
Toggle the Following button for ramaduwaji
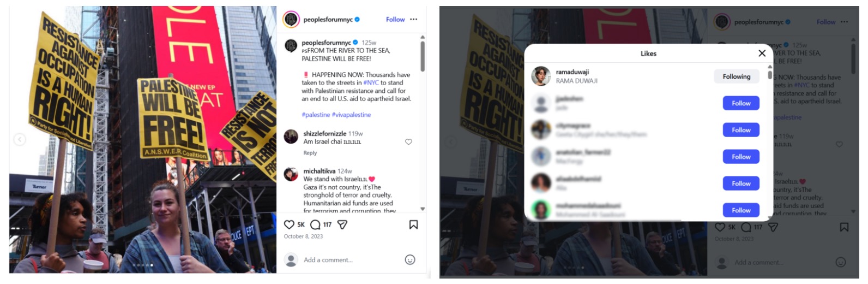point(736,76)
